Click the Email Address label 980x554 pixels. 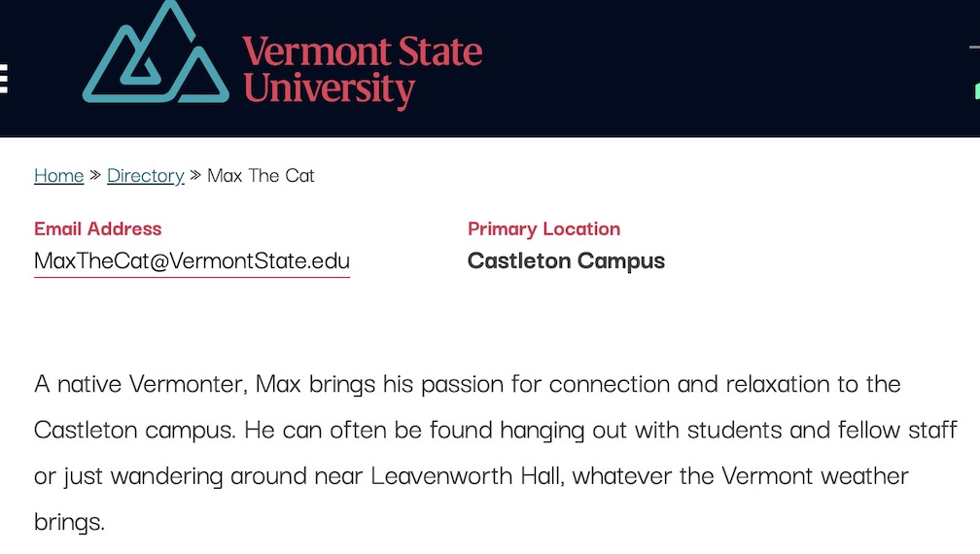(x=98, y=228)
